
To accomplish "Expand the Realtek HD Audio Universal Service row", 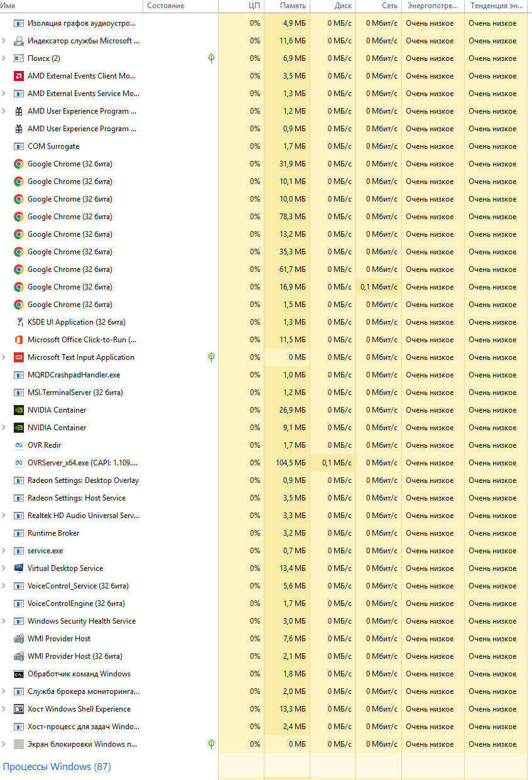I will click(4, 516).
